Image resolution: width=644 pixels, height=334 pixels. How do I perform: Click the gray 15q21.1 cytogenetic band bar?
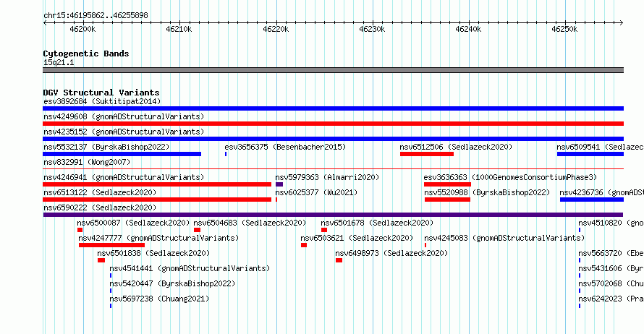(x=333, y=70)
